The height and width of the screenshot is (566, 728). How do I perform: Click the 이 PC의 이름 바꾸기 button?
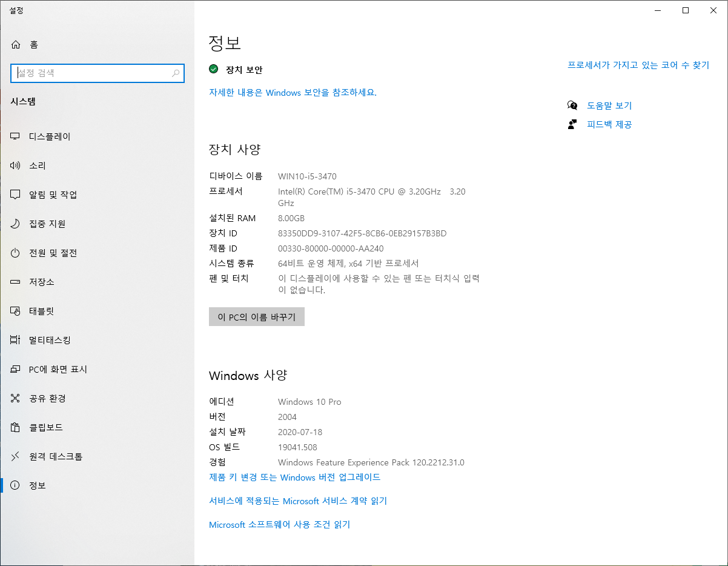257,317
